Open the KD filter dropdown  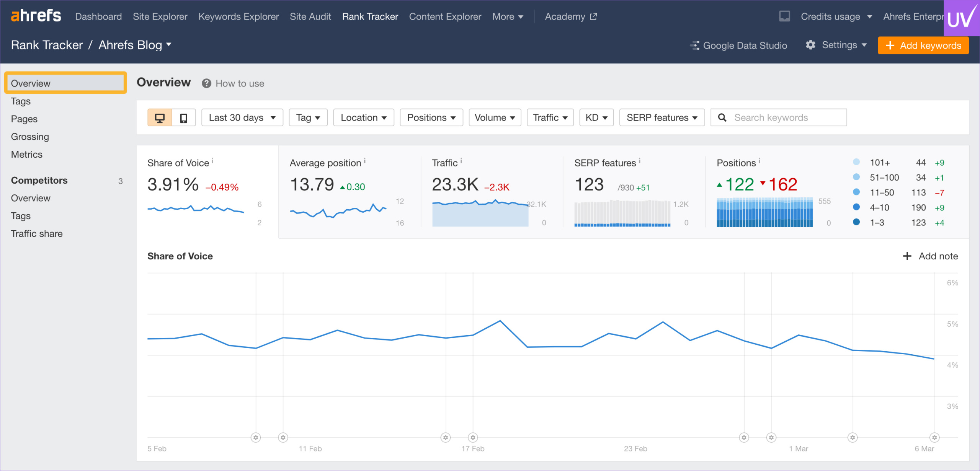[596, 117]
